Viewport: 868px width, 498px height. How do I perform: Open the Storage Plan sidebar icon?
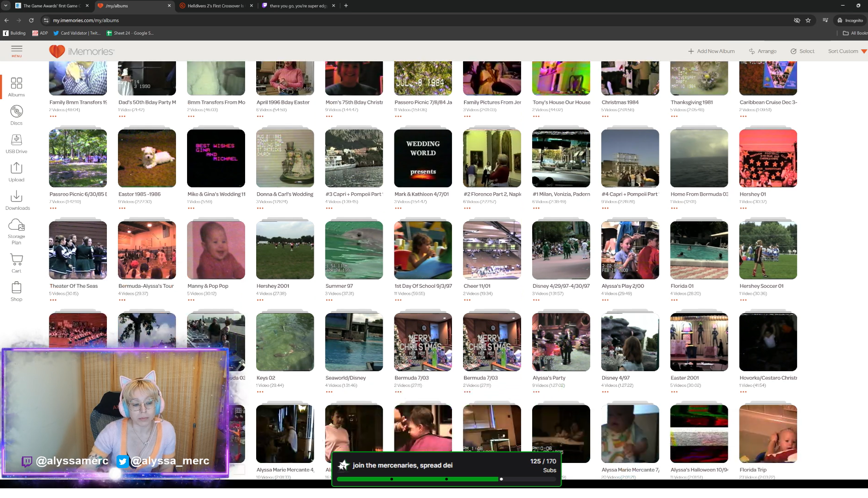click(x=17, y=231)
